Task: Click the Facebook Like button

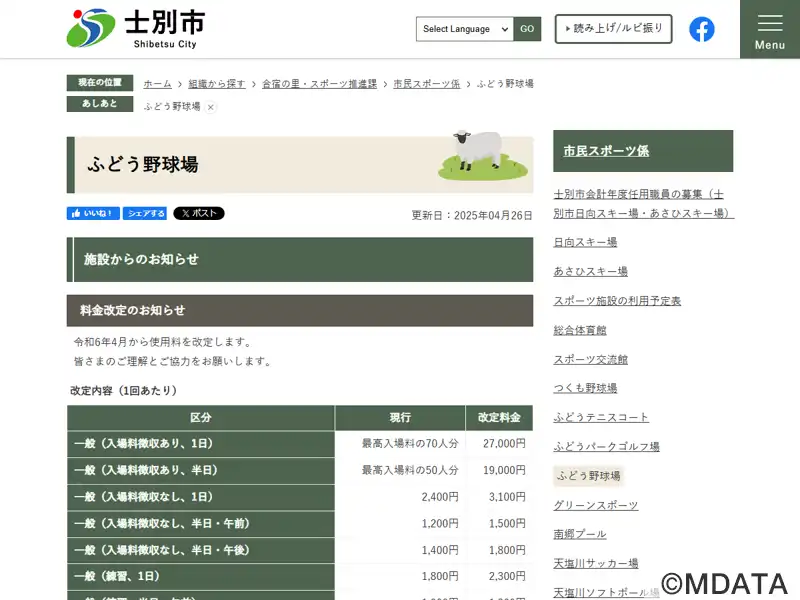Action: point(93,213)
